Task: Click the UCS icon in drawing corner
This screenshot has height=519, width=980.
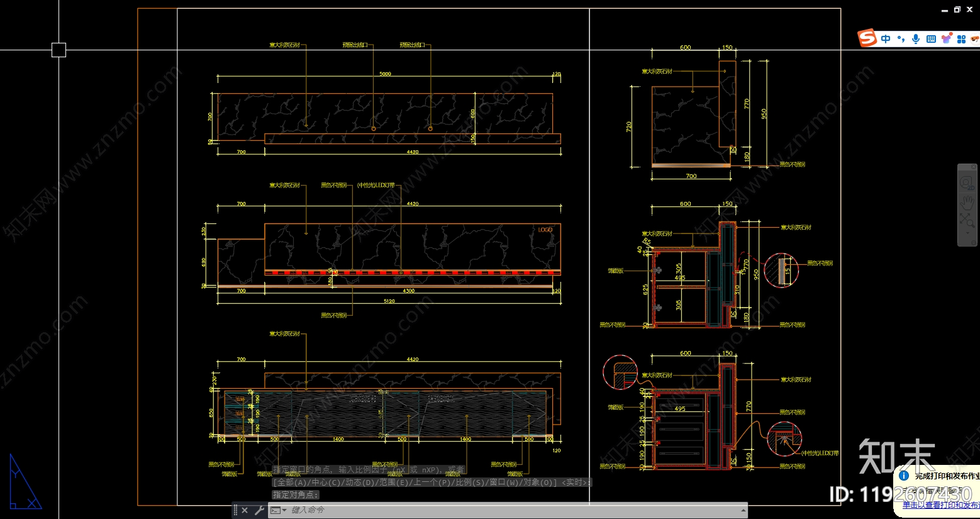Action: tap(25, 482)
